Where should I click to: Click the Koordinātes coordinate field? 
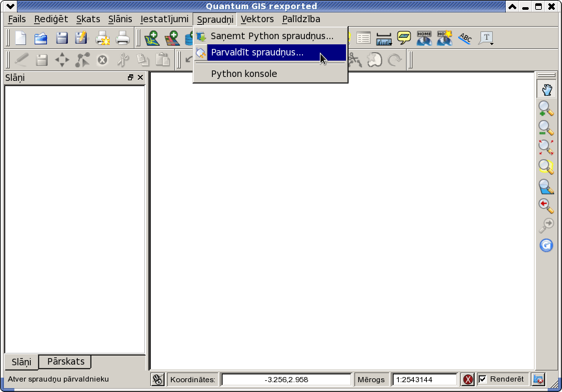coord(287,380)
